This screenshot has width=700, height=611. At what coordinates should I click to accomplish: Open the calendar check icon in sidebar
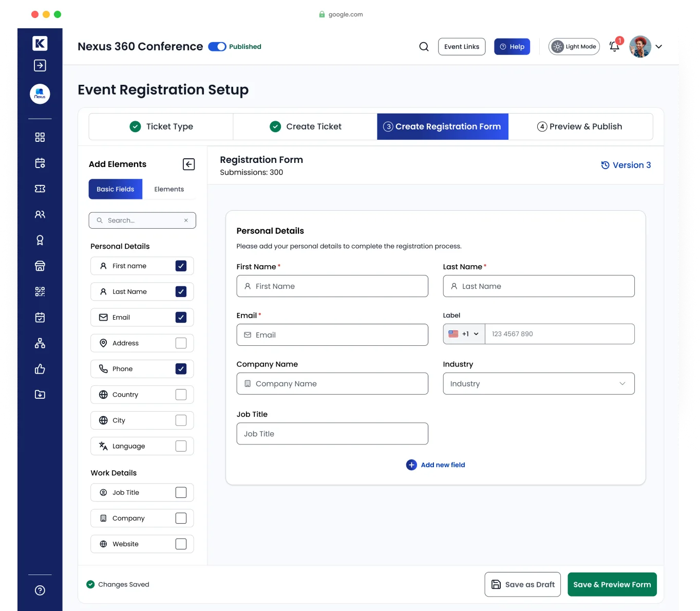coord(40,317)
